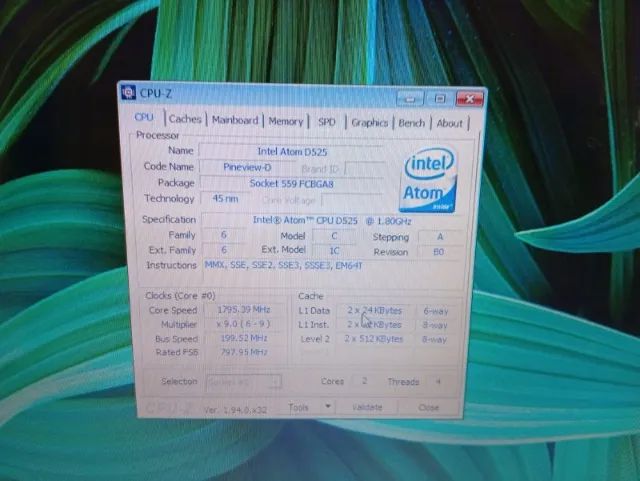
Task: Click the empty Brand ID field
Action: [364, 169]
